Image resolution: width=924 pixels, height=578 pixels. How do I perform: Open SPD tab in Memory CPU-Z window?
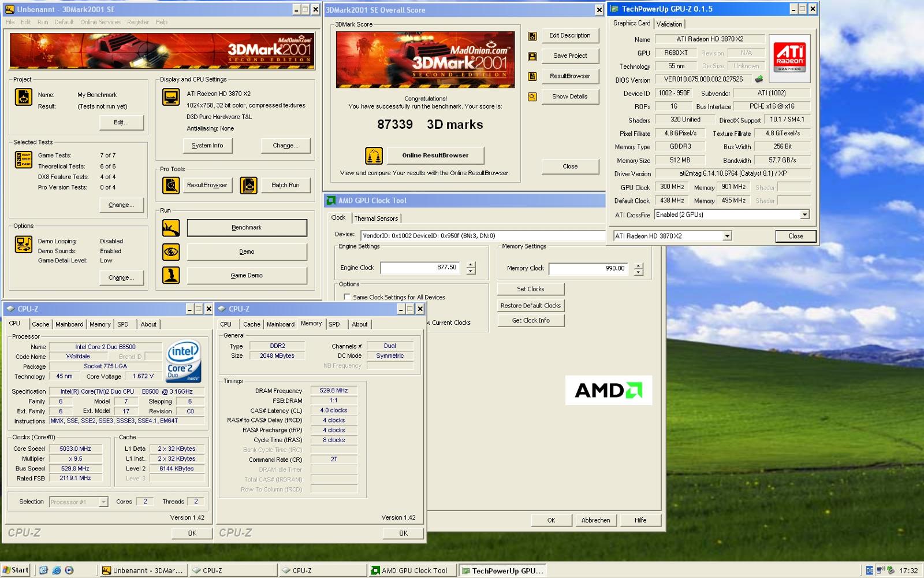tap(334, 324)
